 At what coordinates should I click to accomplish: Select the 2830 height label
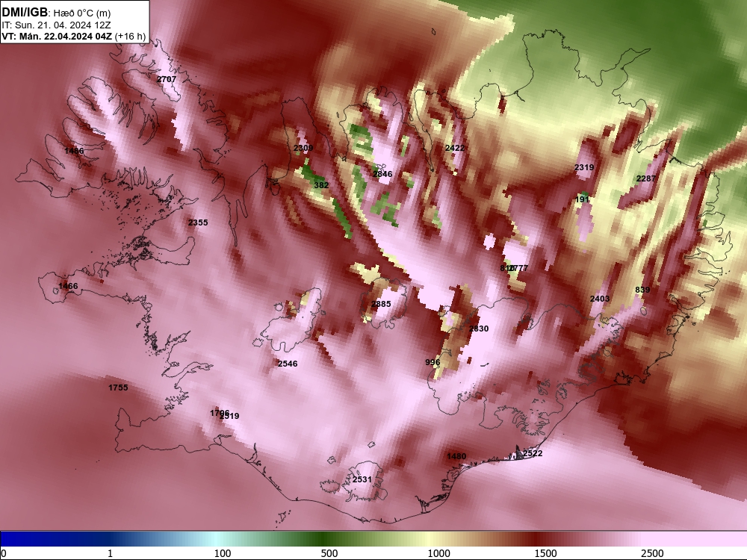point(479,328)
